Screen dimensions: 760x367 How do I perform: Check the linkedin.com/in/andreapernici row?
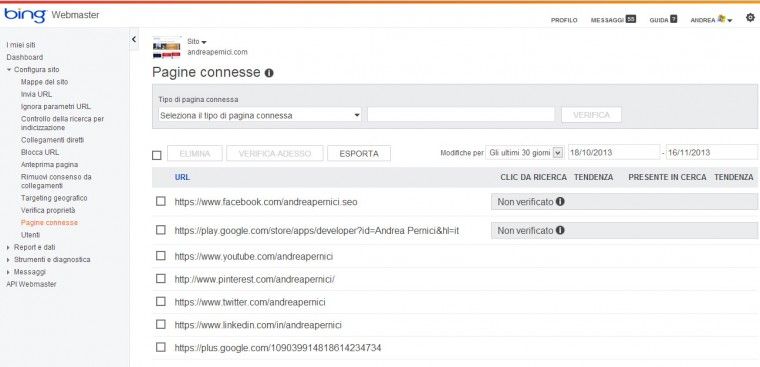point(161,324)
